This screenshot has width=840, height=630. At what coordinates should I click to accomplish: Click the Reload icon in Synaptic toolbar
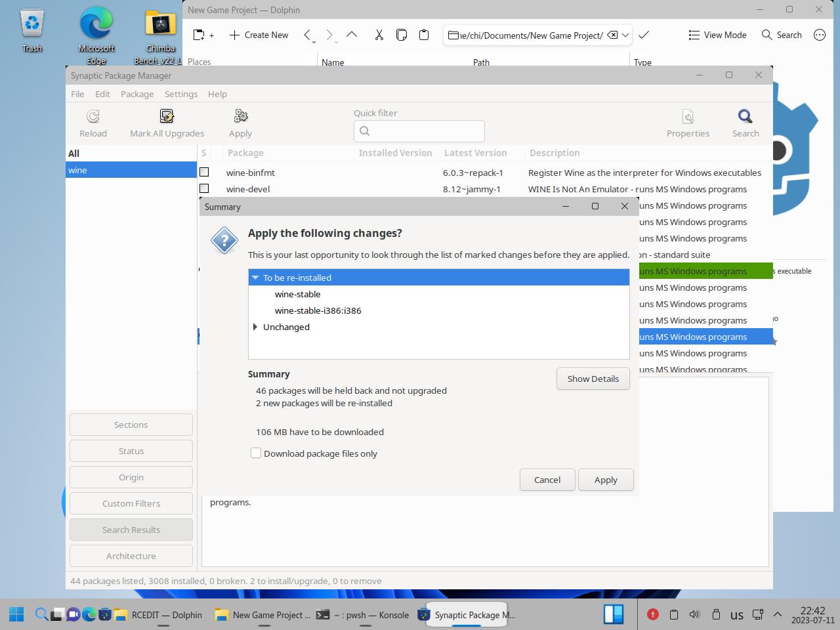(93, 117)
